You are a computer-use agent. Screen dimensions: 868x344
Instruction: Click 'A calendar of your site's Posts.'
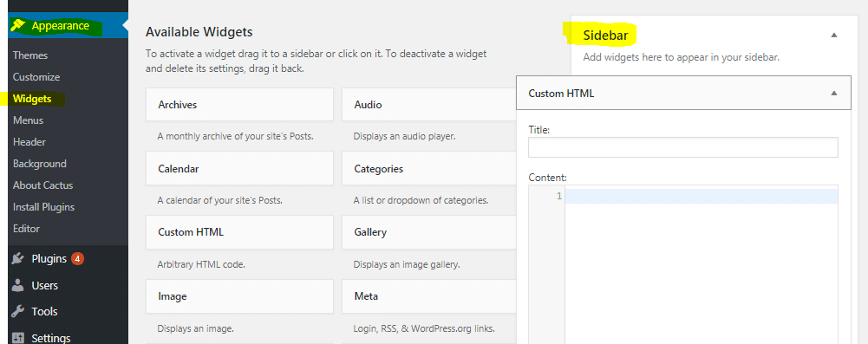pos(219,200)
